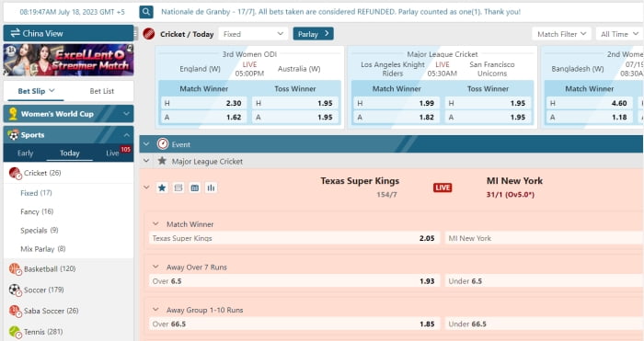Toggle the Major League Cricket league star

pyautogui.click(x=162, y=161)
